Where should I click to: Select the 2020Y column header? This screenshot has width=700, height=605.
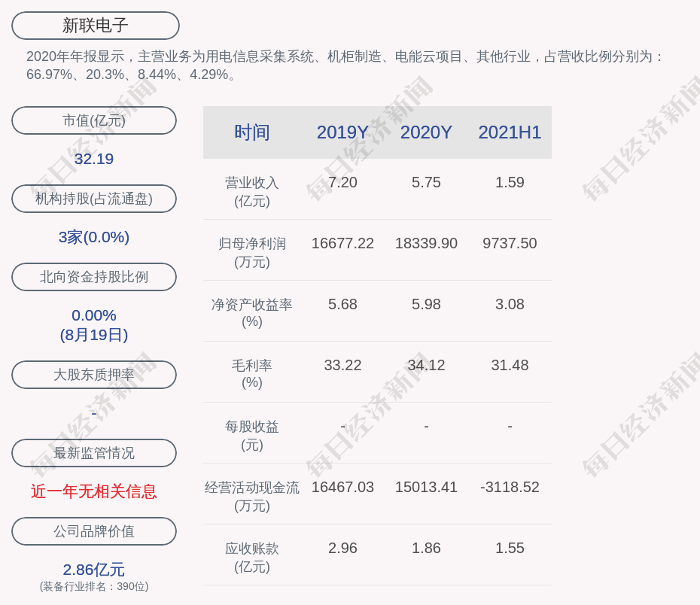coord(426,132)
